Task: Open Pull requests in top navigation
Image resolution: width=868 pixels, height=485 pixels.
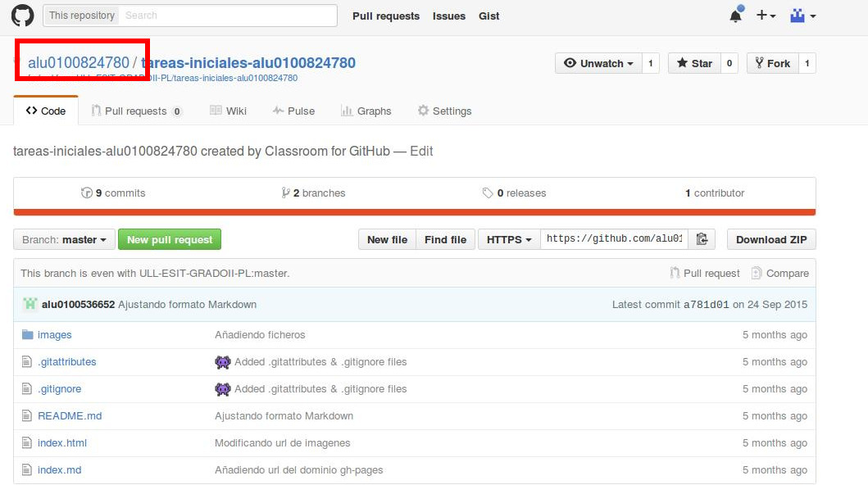Action: [x=386, y=16]
